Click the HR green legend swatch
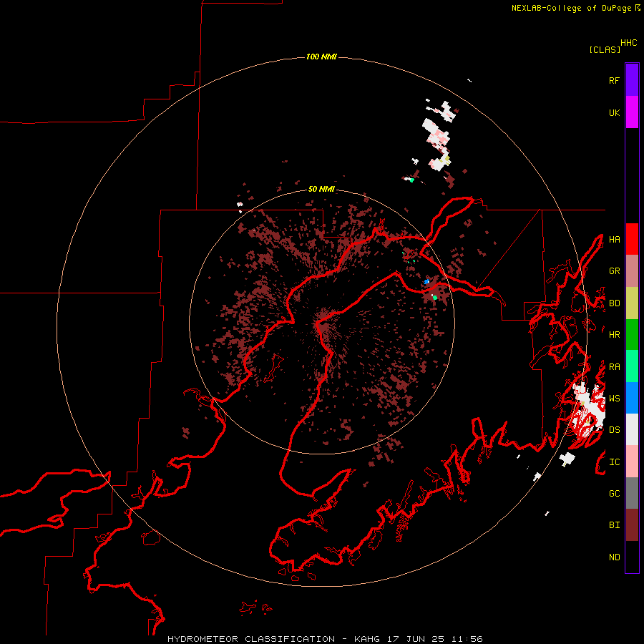Viewport: 644px width, 644px height. (x=632, y=334)
